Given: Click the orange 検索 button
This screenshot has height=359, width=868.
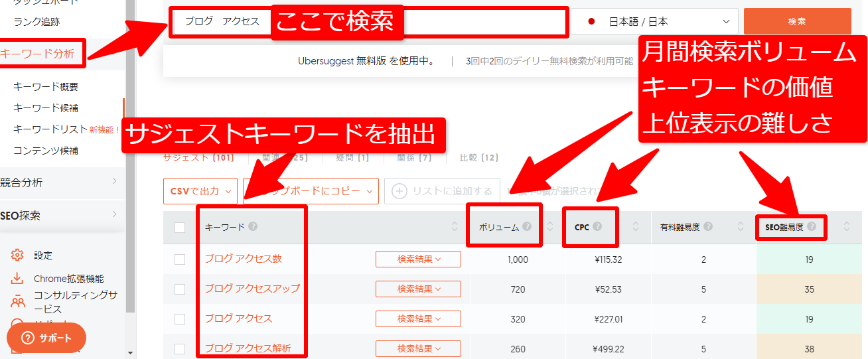Looking at the screenshot, I should tap(798, 21).
